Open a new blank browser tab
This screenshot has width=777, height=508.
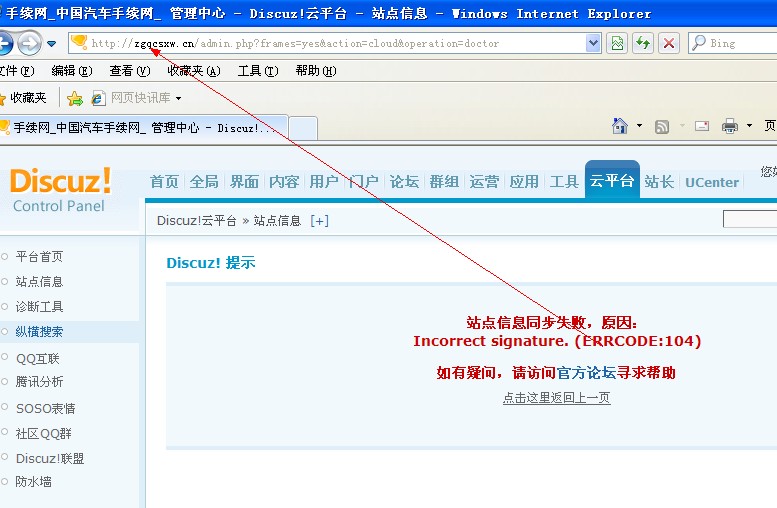coord(303,129)
